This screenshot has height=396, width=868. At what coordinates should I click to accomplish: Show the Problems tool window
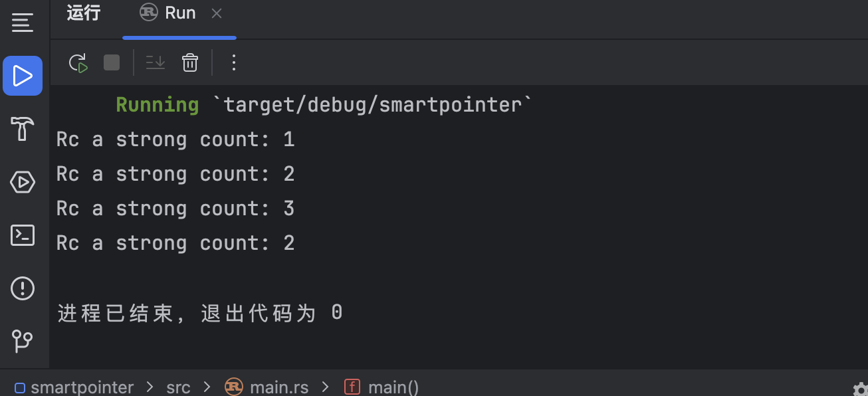tap(23, 288)
